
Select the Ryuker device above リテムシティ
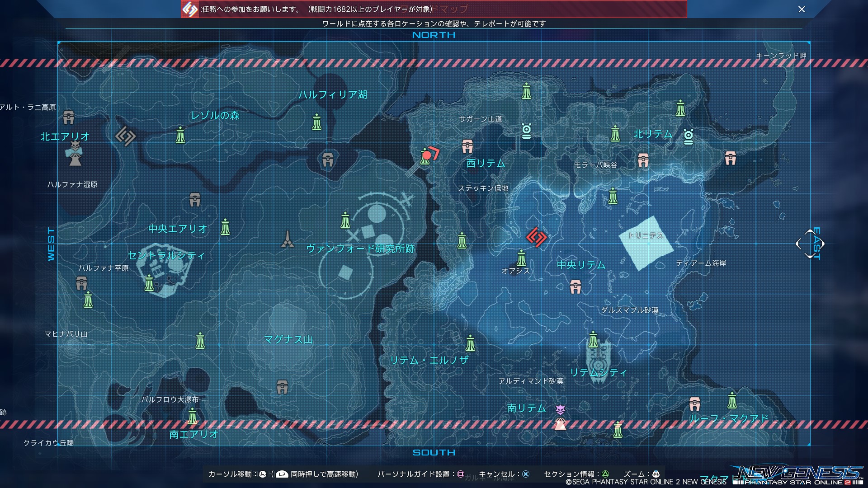593,339
